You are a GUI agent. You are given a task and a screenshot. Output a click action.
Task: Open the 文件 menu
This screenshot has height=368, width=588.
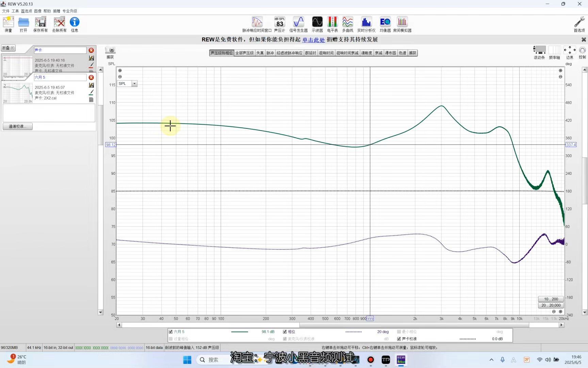6,11
